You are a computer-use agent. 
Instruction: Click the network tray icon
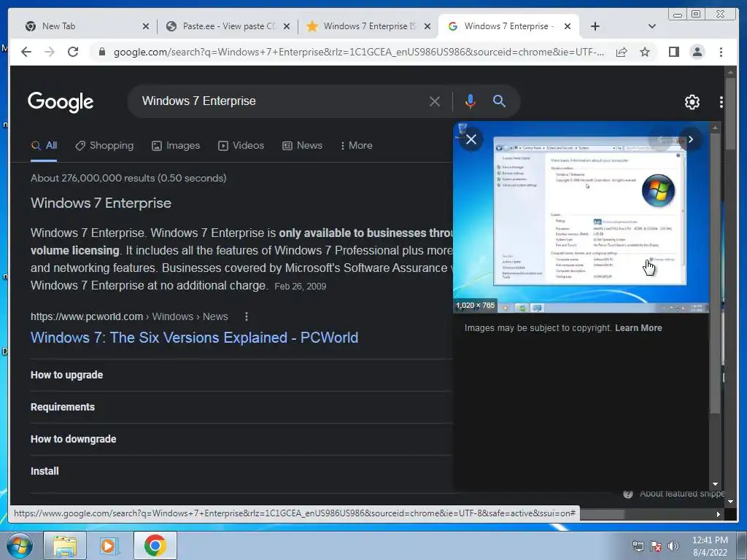[x=638, y=546]
